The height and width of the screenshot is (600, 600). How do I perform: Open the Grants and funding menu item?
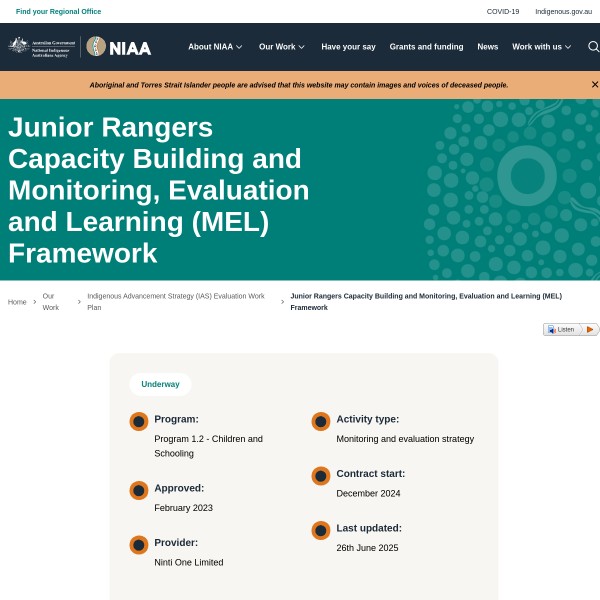point(426,47)
